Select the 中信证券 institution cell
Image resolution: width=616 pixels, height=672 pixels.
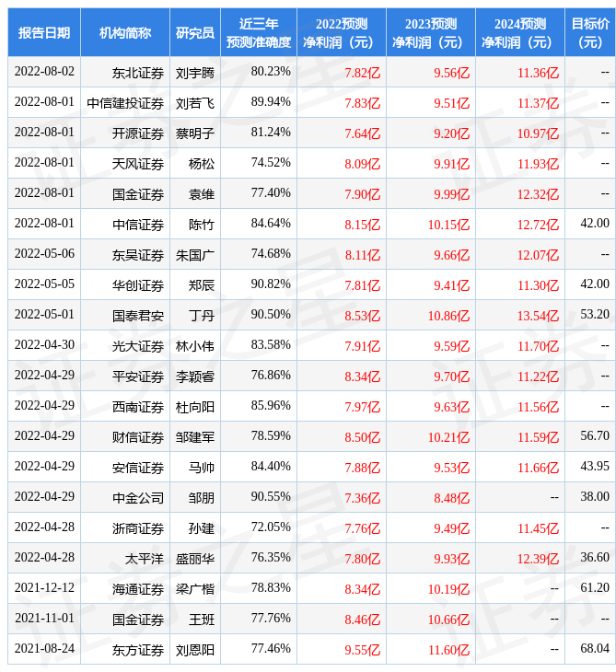[124, 225]
